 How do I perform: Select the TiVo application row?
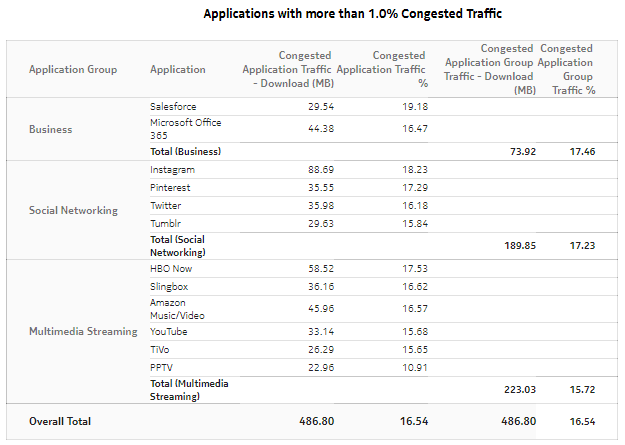tap(162, 349)
